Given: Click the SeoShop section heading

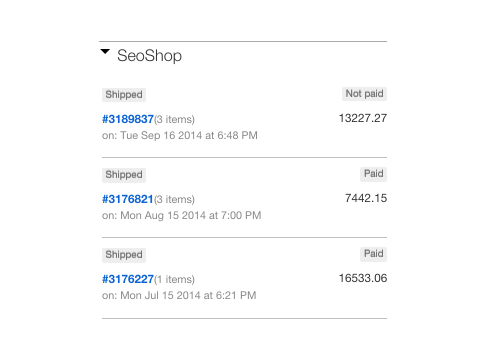Looking at the screenshot, I should click(x=149, y=56).
